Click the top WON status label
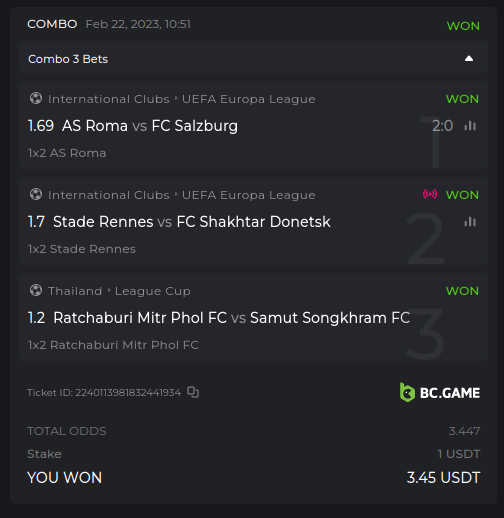This screenshot has width=504, height=518. (x=463, y=26)
